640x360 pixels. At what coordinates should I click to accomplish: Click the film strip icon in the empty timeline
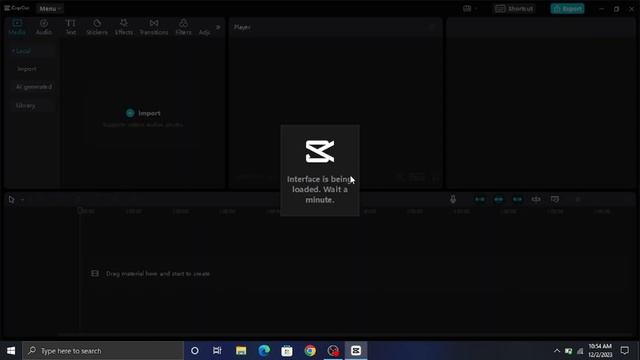pyautogui.click(x=95, y=273)
